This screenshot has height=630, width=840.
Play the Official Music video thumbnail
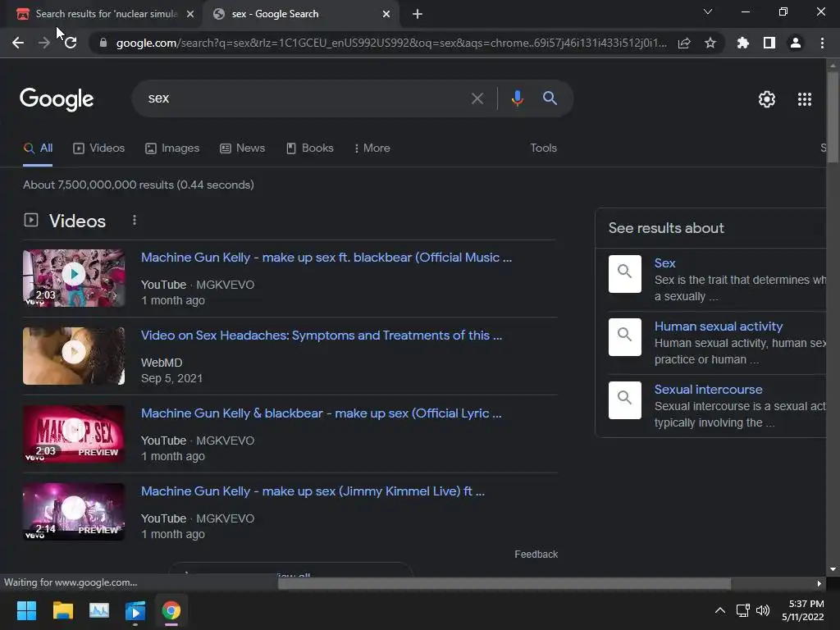click(x=74, y=278)
